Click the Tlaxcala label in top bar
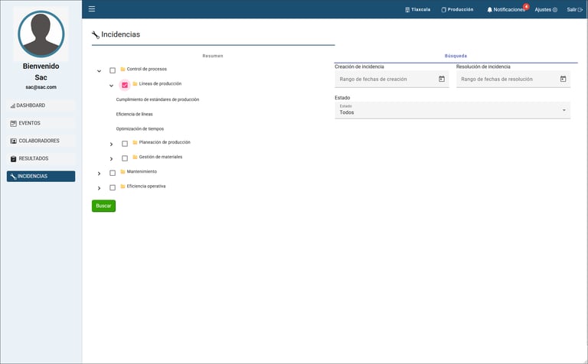 (421, 10)
